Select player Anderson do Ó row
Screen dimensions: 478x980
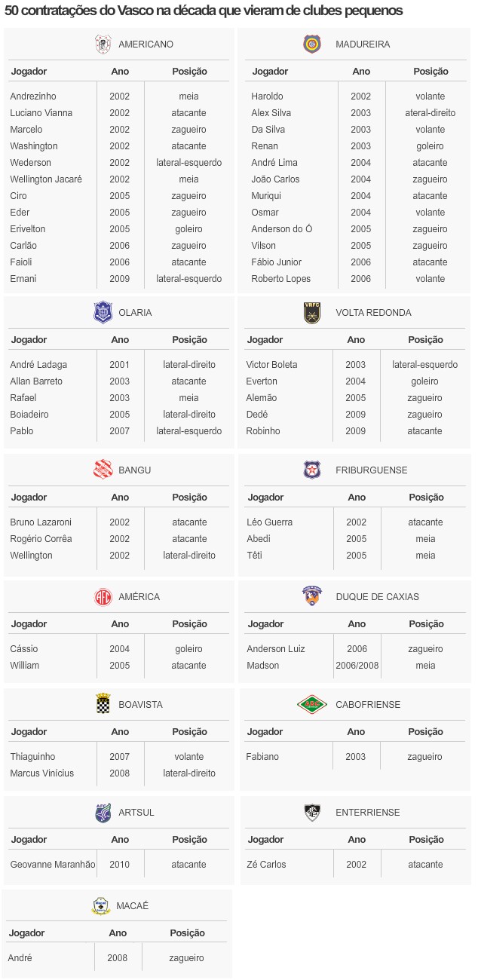[x=281, y=229]
